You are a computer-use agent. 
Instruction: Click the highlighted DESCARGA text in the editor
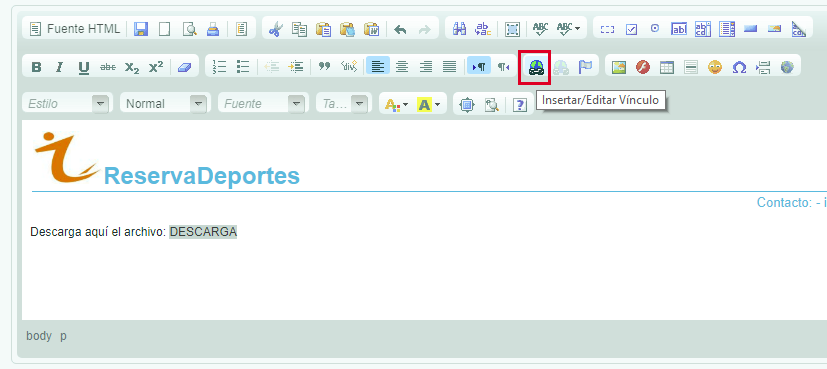click(203, 232)
